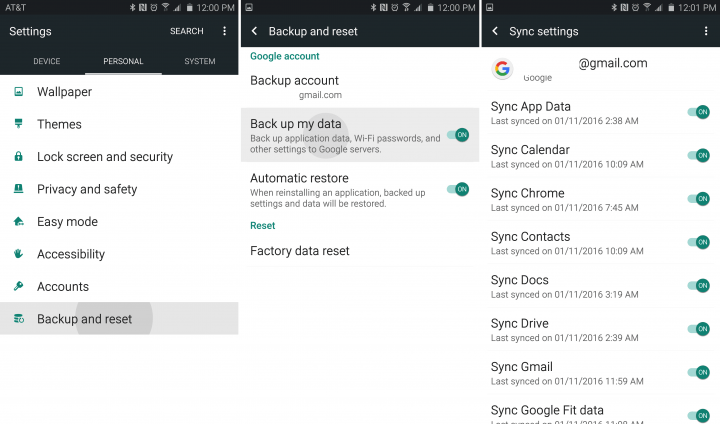Screen dimensions: 720x424
Task: Tap the Accessibility hand icon
Action: 18,254
